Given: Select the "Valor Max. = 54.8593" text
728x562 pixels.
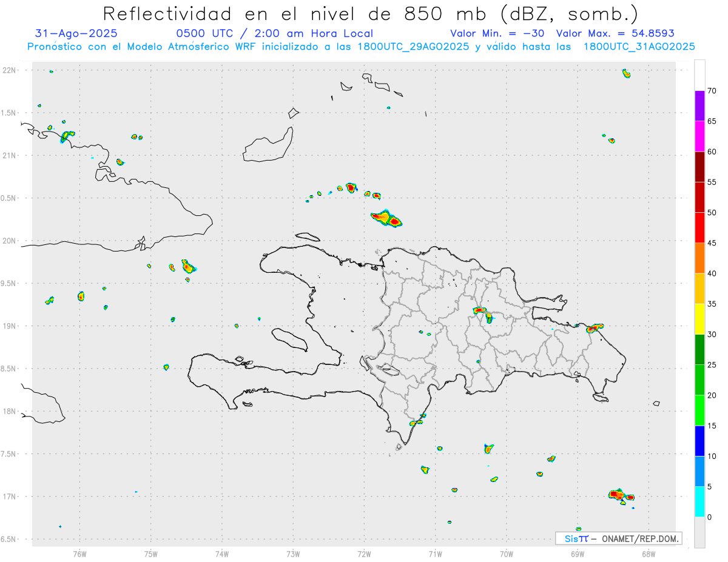Looking at the screenshot, I should pos(615,33).
